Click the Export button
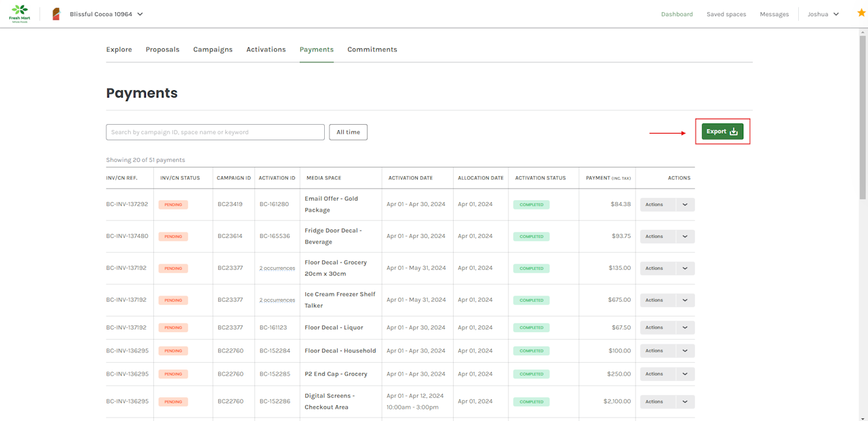868x421 pixels. (722, 132)
